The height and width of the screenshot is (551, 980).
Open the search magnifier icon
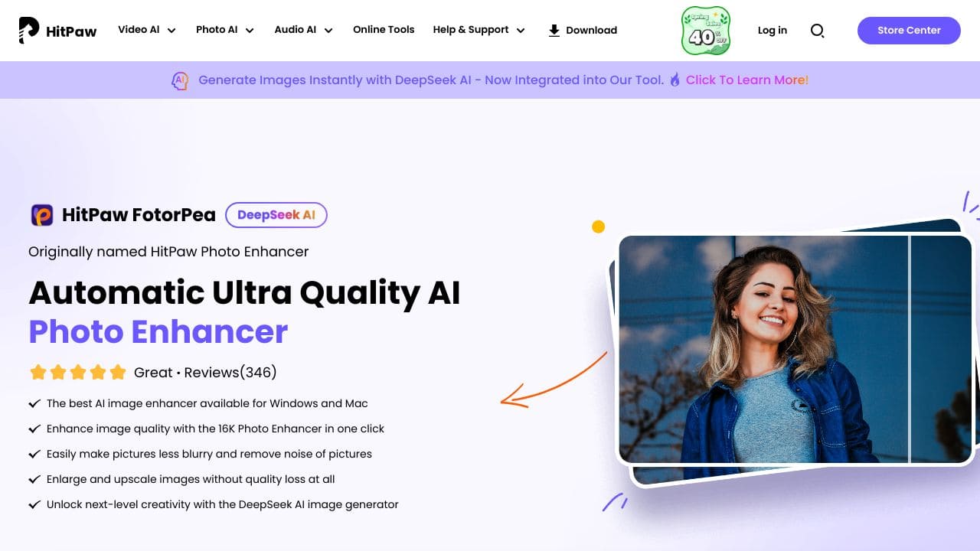817,31
